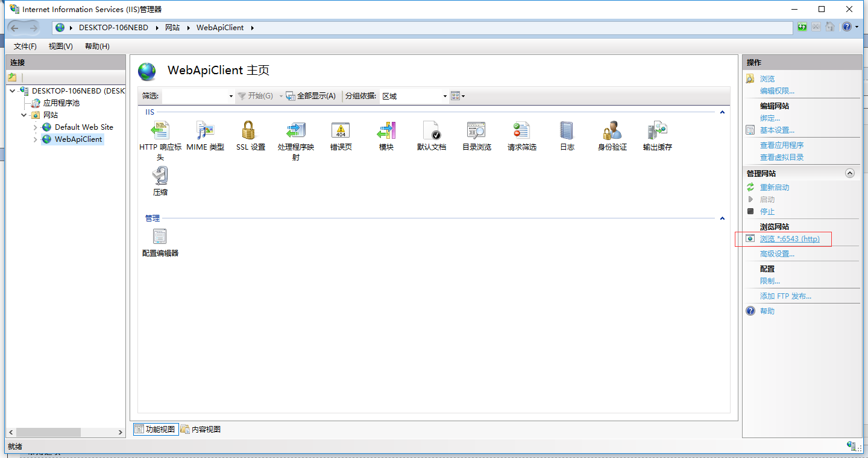Switch to the 功能视图 tab

click(156, 430)
